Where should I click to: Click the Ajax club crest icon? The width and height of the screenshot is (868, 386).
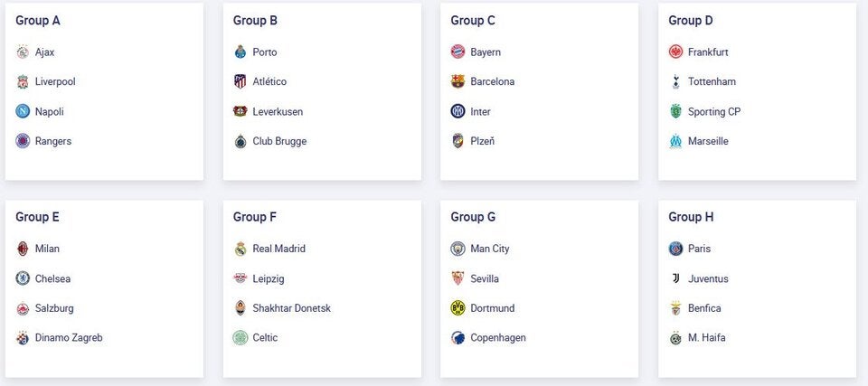click(23, 52)
